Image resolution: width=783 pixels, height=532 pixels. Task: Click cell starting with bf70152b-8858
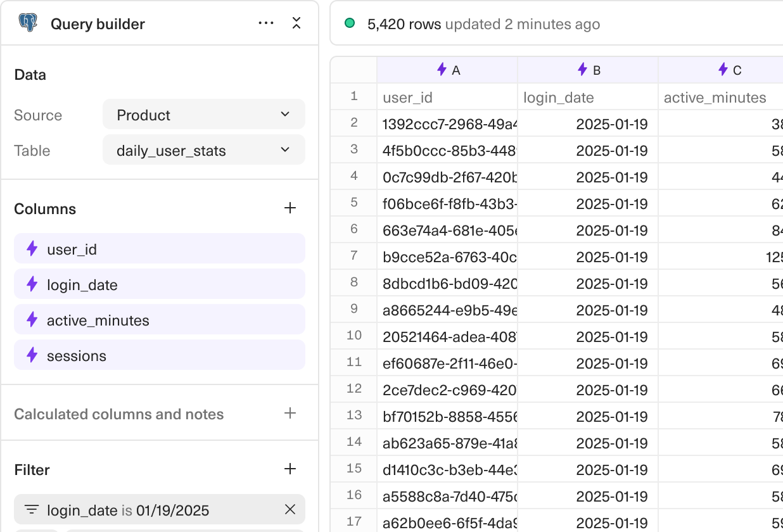(447, 416)
